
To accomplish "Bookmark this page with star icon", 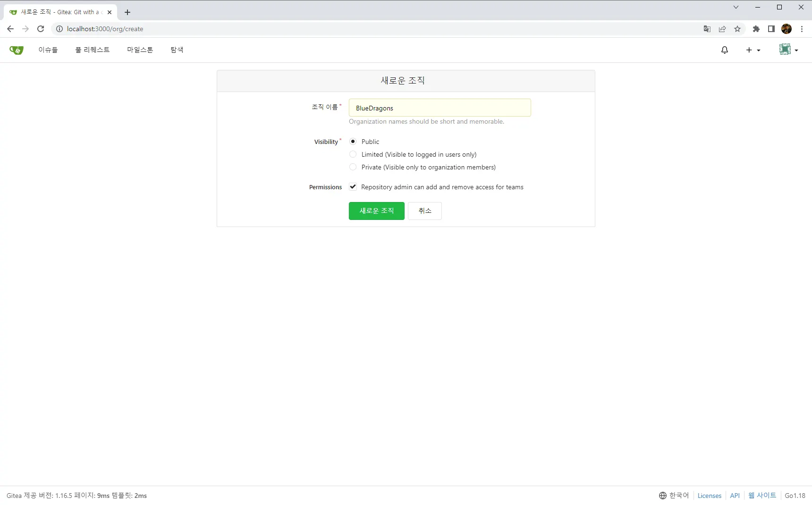I will click(737, 29).
